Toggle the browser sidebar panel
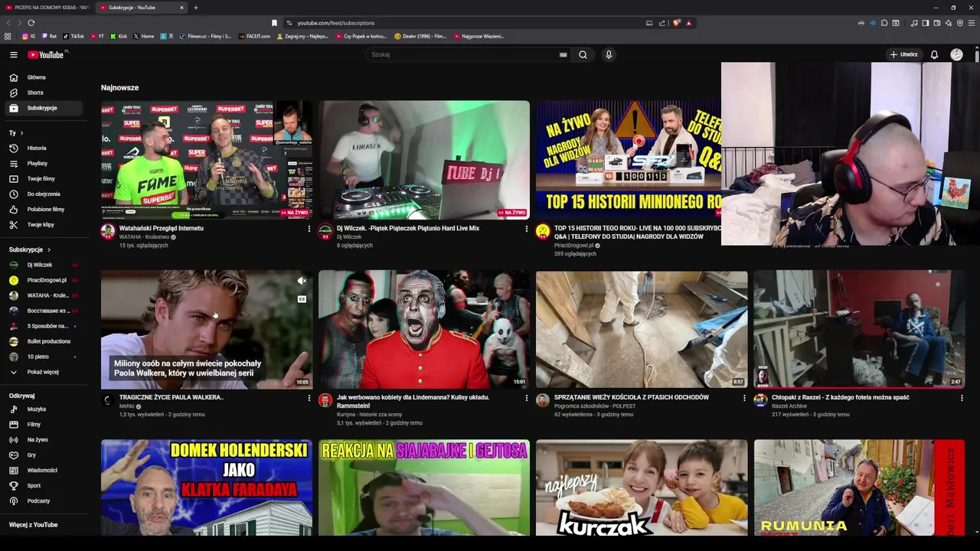This screenshot has height=551, width=980. (x=926, y=23)
